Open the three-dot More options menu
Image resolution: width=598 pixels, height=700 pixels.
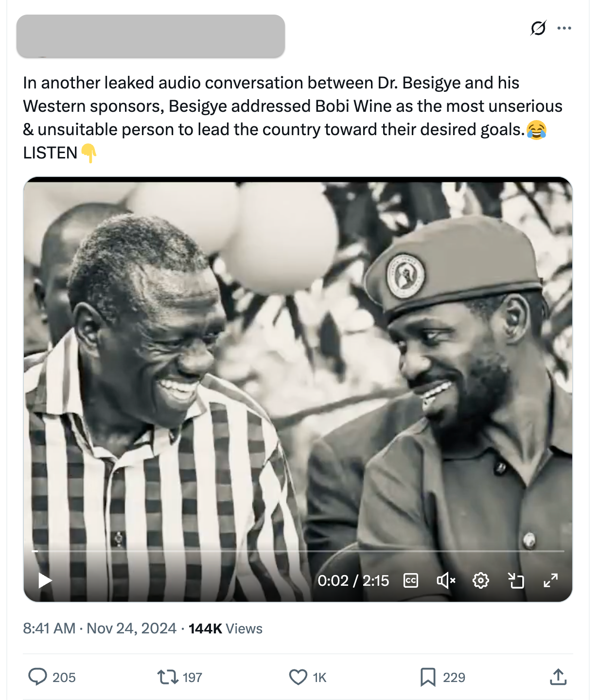[x=564, y=28]
